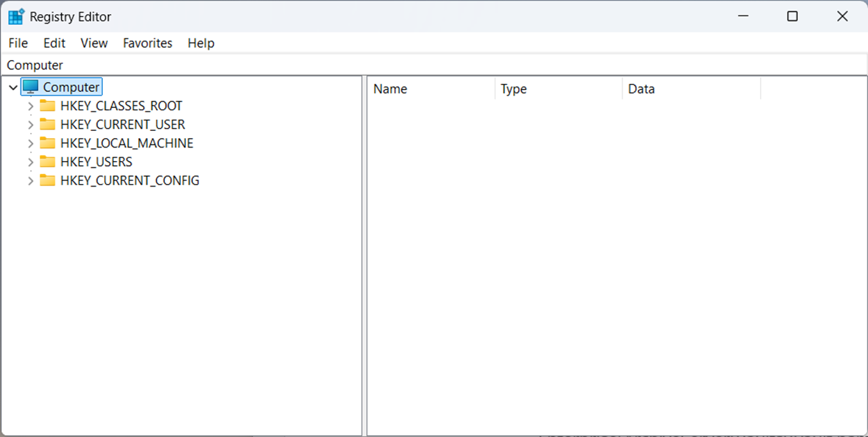Viewport: 868px width, 437px height.
Task: Click the HKEY_CLASSES_ROOT folder icon
Action: [x=48, y=105]
